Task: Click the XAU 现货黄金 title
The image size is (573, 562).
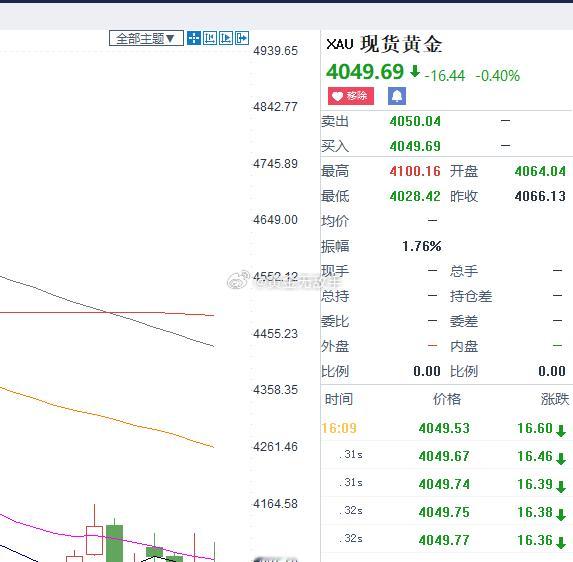Action: (384, 44)
